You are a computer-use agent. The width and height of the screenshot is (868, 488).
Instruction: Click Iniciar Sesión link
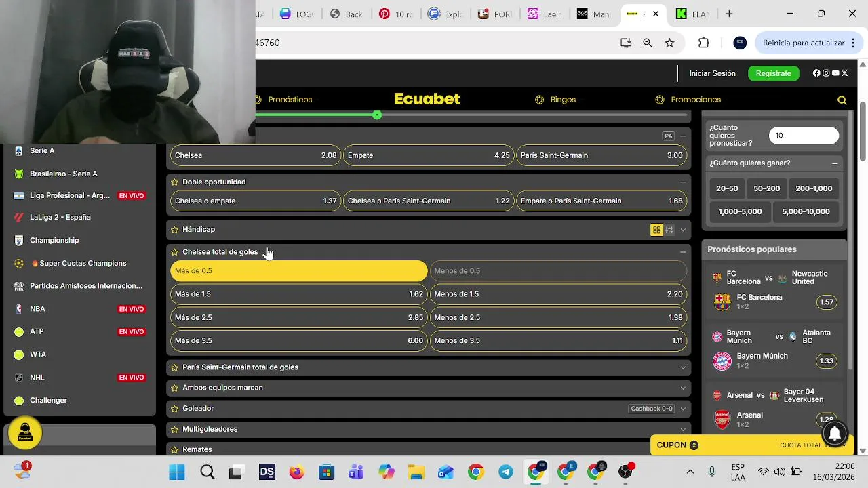tap(712, 73)
